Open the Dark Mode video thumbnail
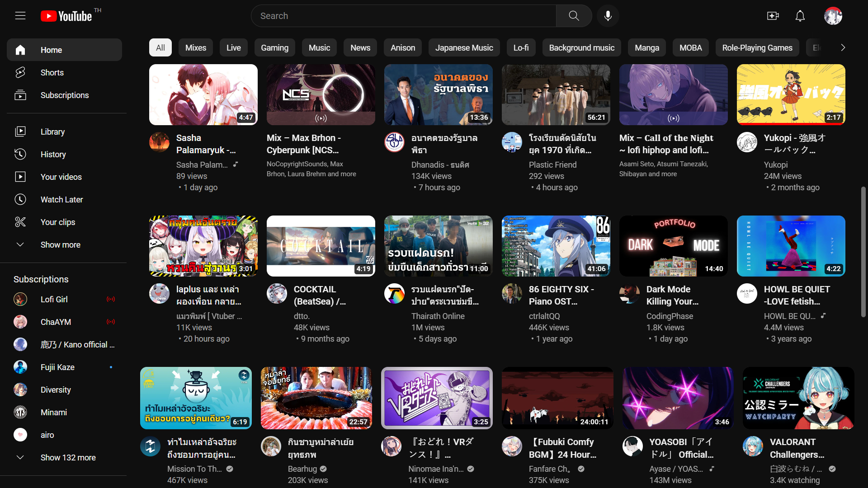Viewport: 868px width, 488px height. click(x=673, y=246)
